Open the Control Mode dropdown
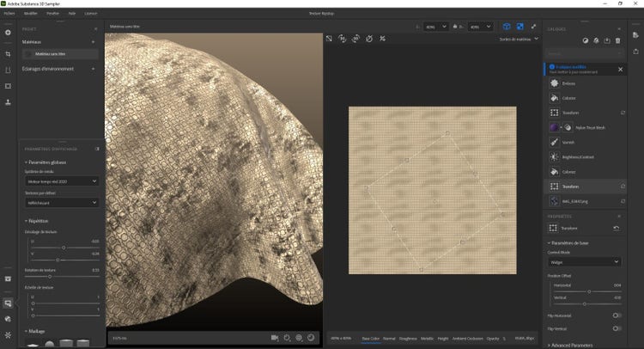Viewport: 644px width, 349px height. pos(584,261)
